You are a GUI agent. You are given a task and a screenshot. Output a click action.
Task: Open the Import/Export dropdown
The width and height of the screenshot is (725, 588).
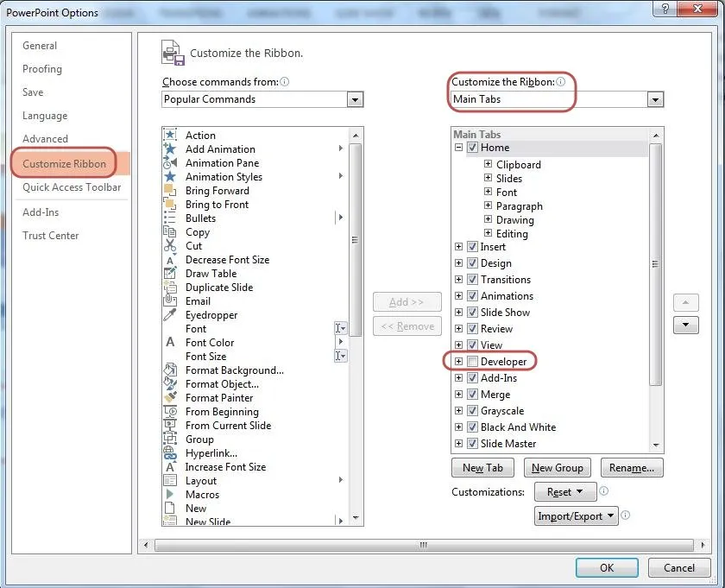[x=577, y=515]
